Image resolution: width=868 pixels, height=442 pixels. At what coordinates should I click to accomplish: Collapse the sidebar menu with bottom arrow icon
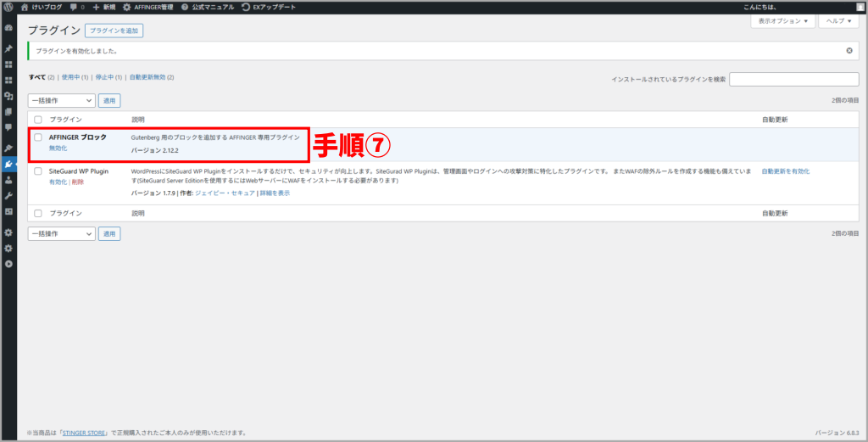(x=8, y=264)
